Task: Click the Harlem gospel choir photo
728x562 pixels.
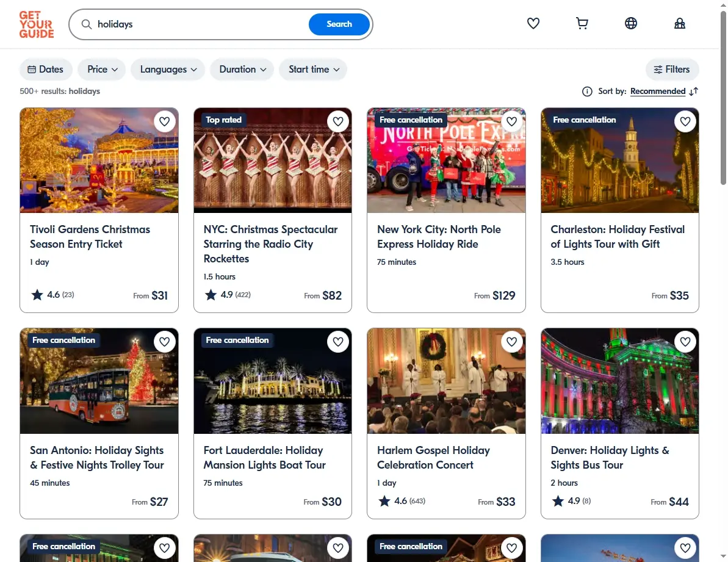Action: pyautogui.click(x=446, y=381)
